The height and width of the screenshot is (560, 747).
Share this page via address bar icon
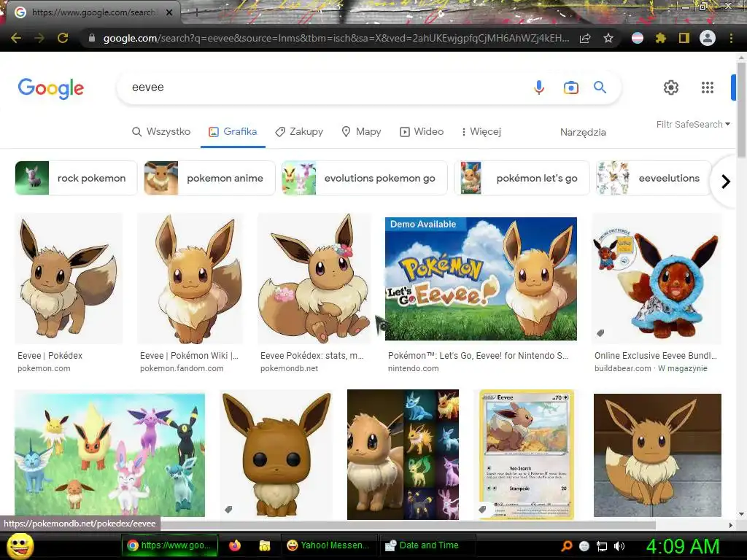click(x=585, y=38)
